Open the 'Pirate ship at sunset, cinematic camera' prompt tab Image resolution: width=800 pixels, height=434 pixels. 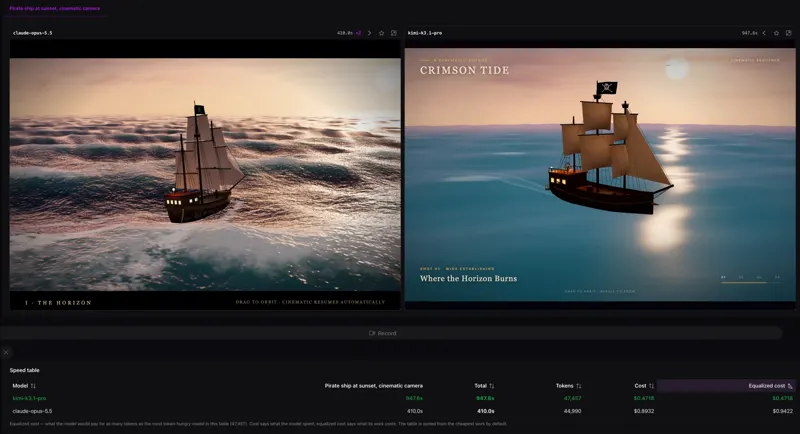click(x=55, y=8)
